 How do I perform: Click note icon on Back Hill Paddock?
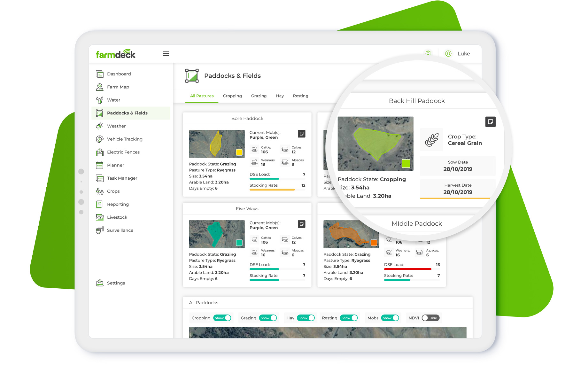pyautogui.click(x=490, y=122)
